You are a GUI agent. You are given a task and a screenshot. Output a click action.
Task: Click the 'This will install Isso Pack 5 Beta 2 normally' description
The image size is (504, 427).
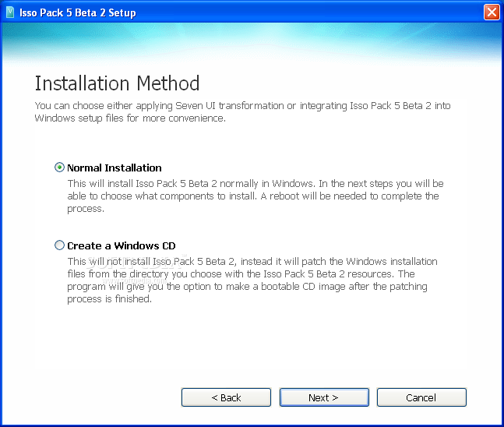click(x=256, y=196)
